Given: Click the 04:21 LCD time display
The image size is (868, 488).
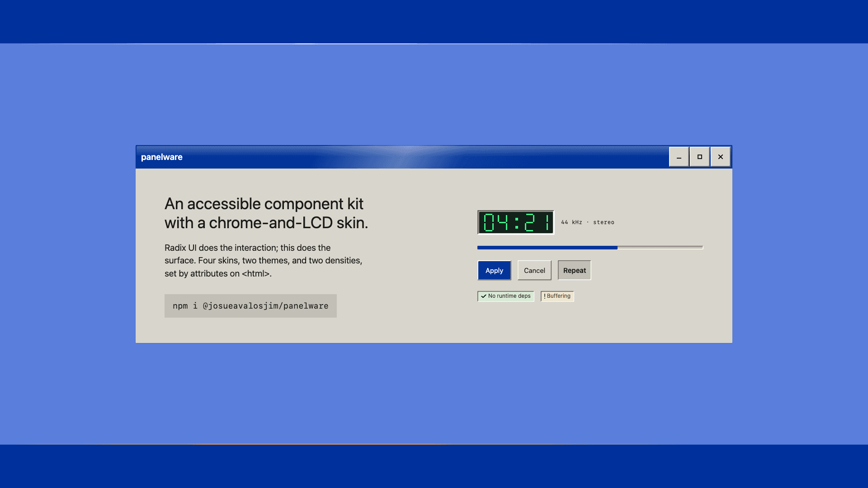Looking at the screenshot, I should [x=516, y=222].
